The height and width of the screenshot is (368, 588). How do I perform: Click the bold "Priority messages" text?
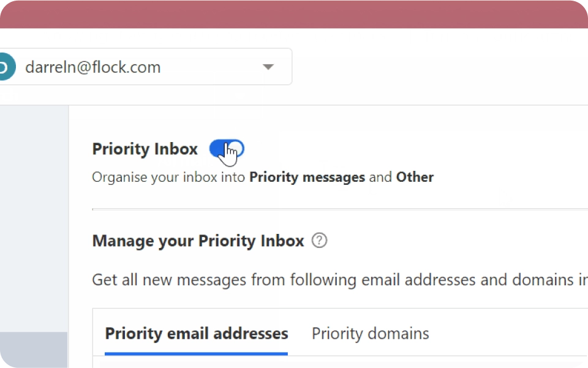point(307,178)
